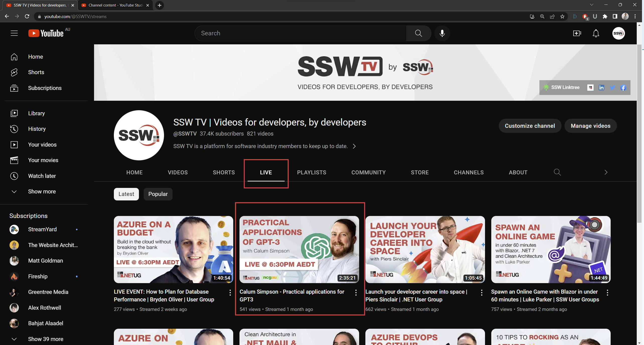Image resolution: width=644 pixels, height=345 pixels.
Task: Click the voice search microphone icon
Action: tap(442, 33)
